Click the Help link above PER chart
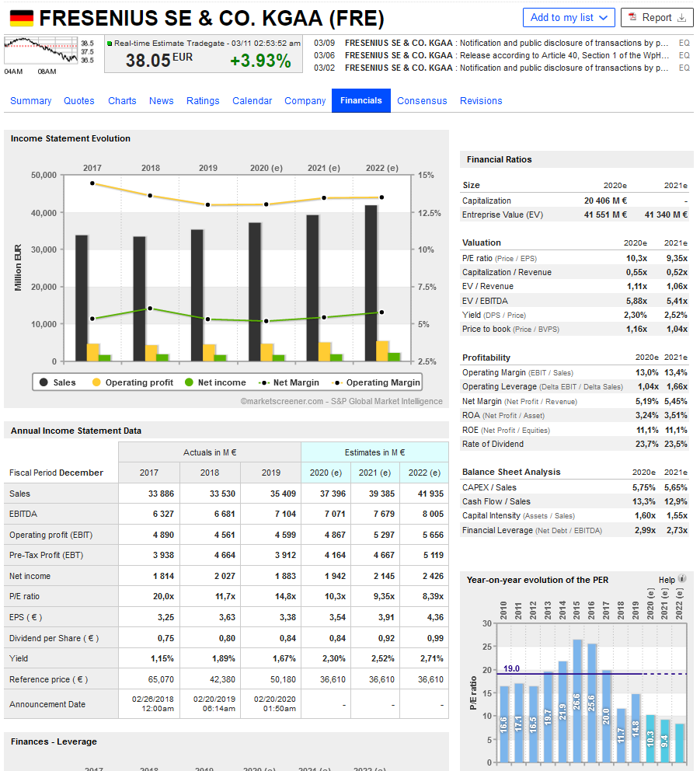The width and height of the screenshot is (700, 771). pyautogui.click(x=667, y=580)
